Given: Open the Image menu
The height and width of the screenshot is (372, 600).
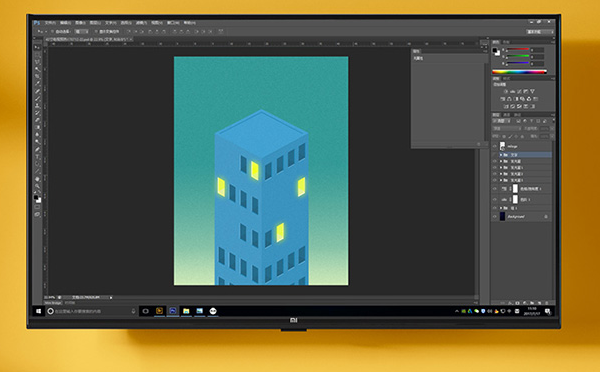Looking at the screenshot, I should 80,23.
